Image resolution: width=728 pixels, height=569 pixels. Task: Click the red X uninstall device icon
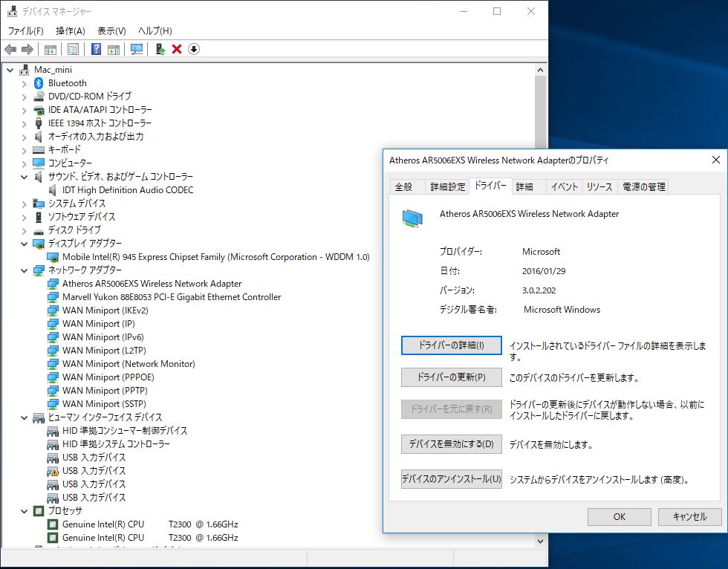(x=177, y=49)
